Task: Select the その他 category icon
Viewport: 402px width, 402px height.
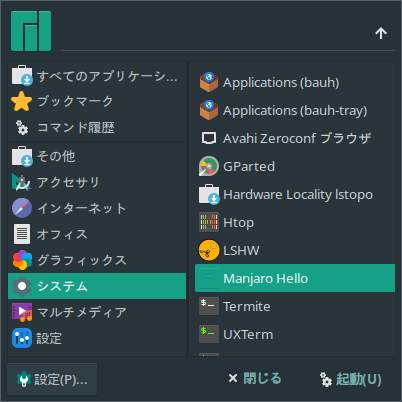Action: pos(22,156)
